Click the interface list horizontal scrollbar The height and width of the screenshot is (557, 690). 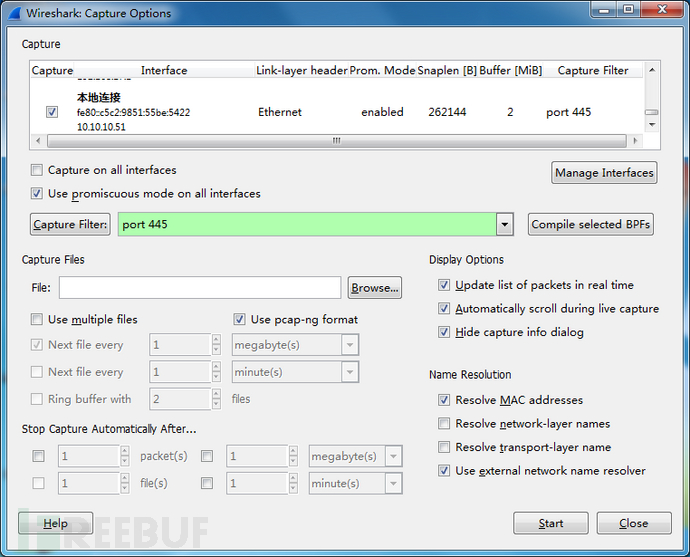coord(337,141)
